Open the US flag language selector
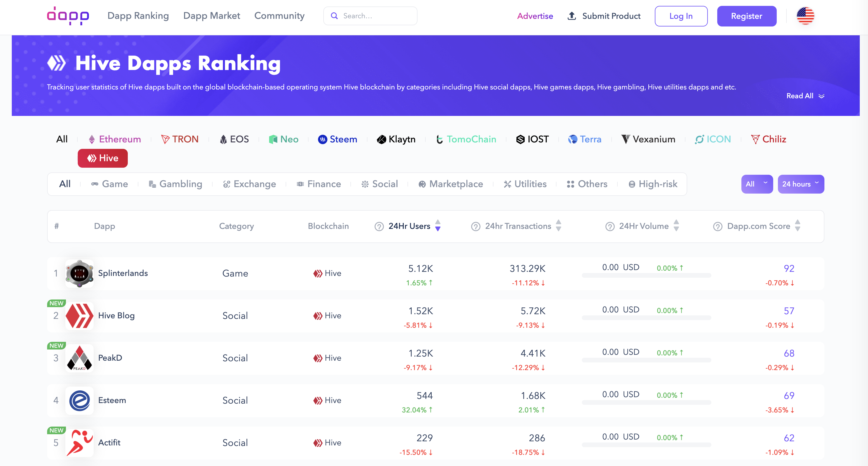The image size is (868, 466). 805,16
